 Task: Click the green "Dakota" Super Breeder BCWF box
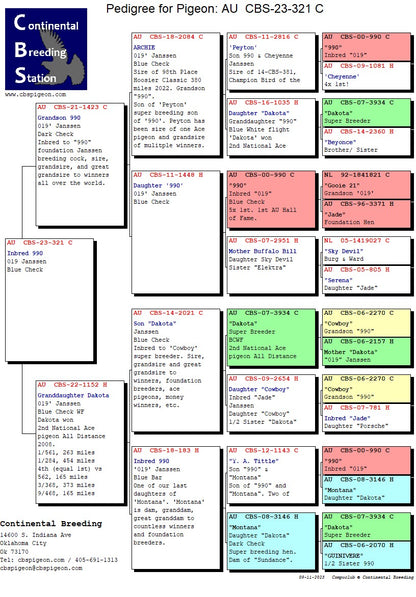pyautogui.click(x=271, y=337)
